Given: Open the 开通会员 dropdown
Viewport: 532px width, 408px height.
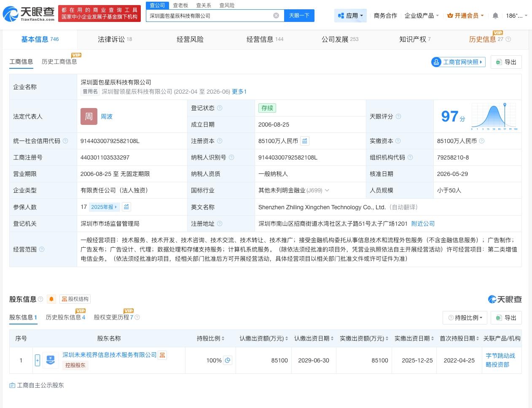Looking at the screenshot, I should point(466,16).
